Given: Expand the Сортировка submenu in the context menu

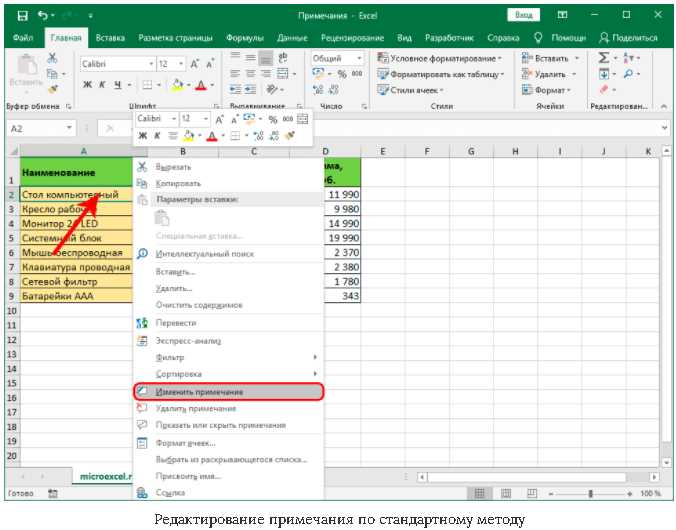Looking at the screenshot, I should click(315, 374).
